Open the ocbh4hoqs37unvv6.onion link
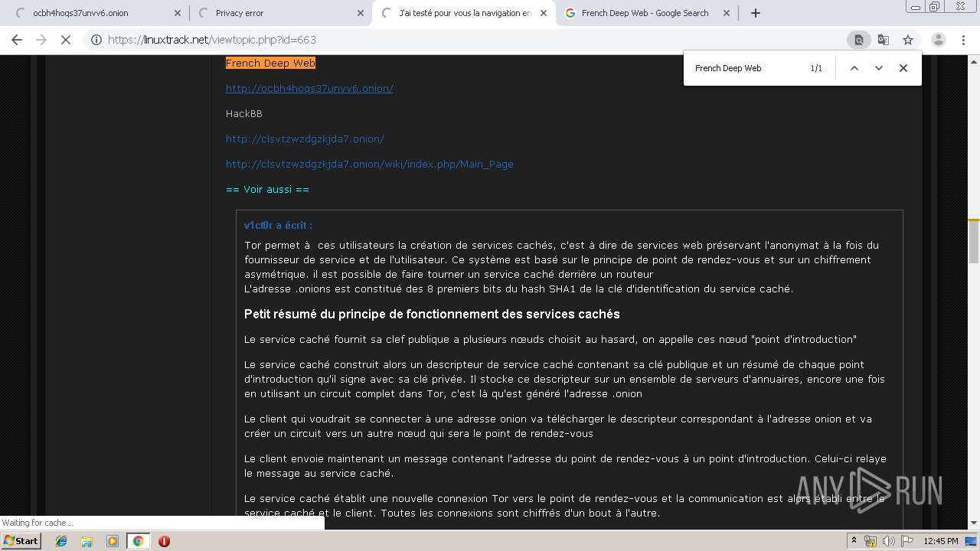980x551 pixels. coord(309,88)
